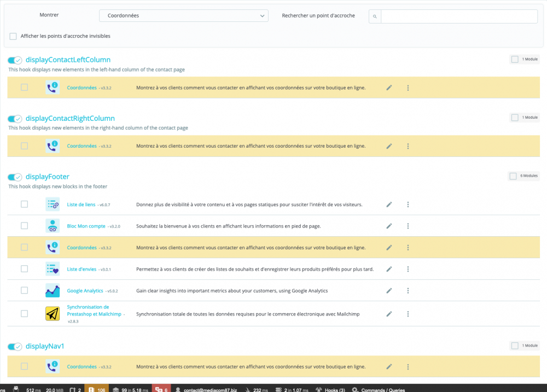Tick checkbox for Bloc Mon compte row
The height and width of the screenshot is (392, 547).
tap(25, 226)
